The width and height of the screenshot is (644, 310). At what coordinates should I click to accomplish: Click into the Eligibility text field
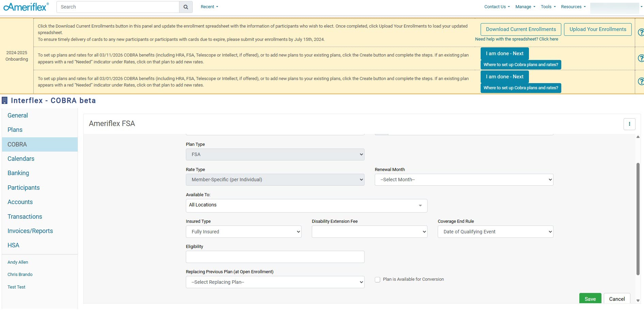point(275,257)
